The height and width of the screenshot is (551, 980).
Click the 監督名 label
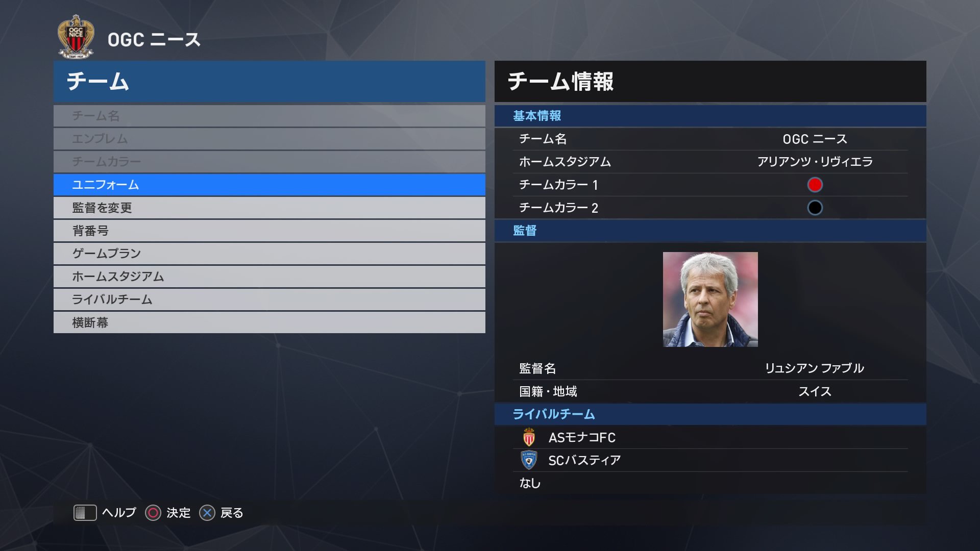(537, 368)
